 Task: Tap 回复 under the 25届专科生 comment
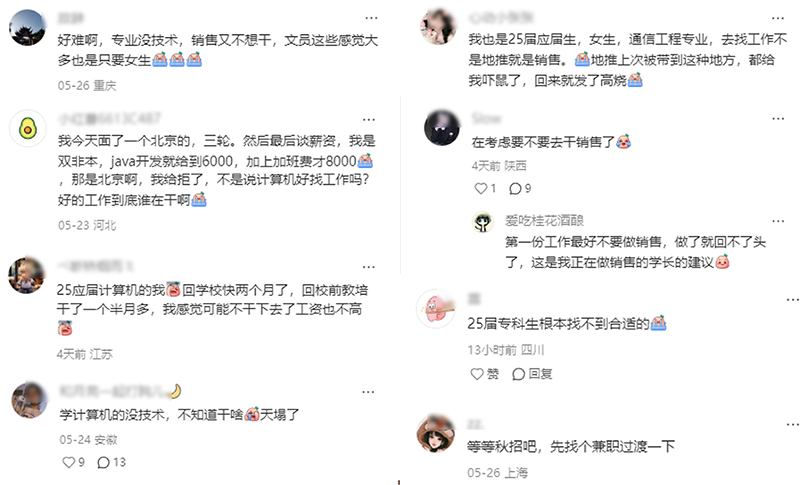coord(532,374)
